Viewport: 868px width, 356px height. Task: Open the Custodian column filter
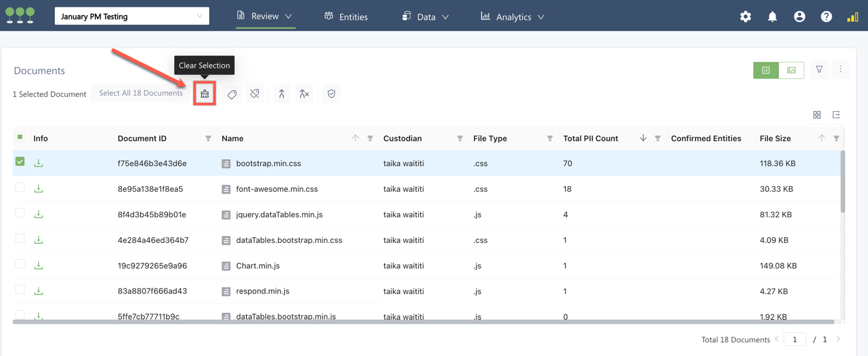pos(460,139)
